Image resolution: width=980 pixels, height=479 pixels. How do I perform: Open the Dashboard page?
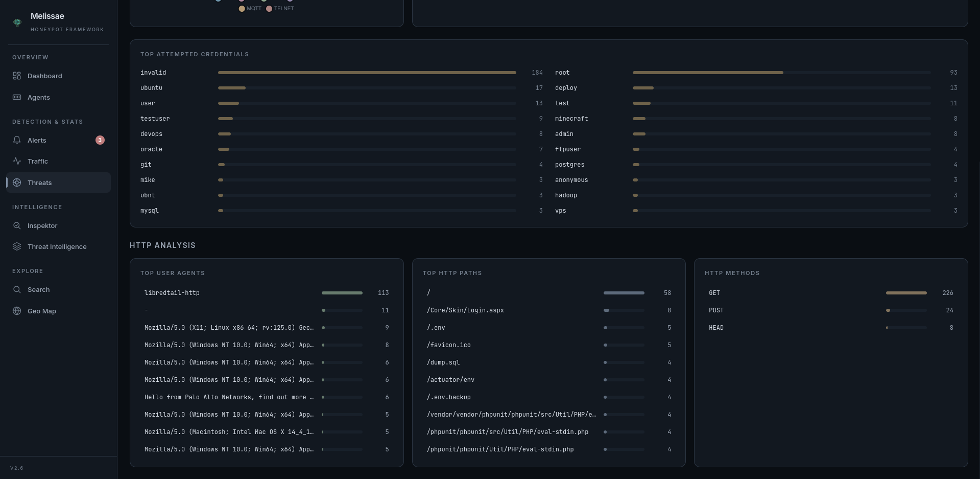click(58, 76)
